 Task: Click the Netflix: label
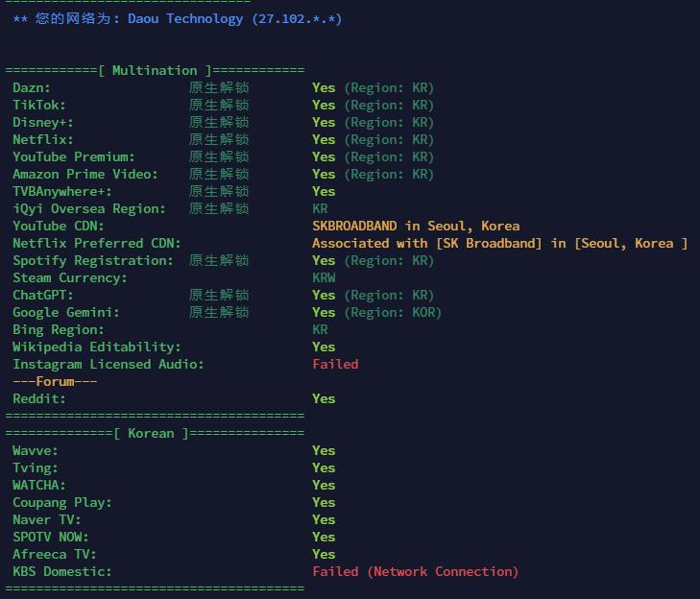coord(43,140)
